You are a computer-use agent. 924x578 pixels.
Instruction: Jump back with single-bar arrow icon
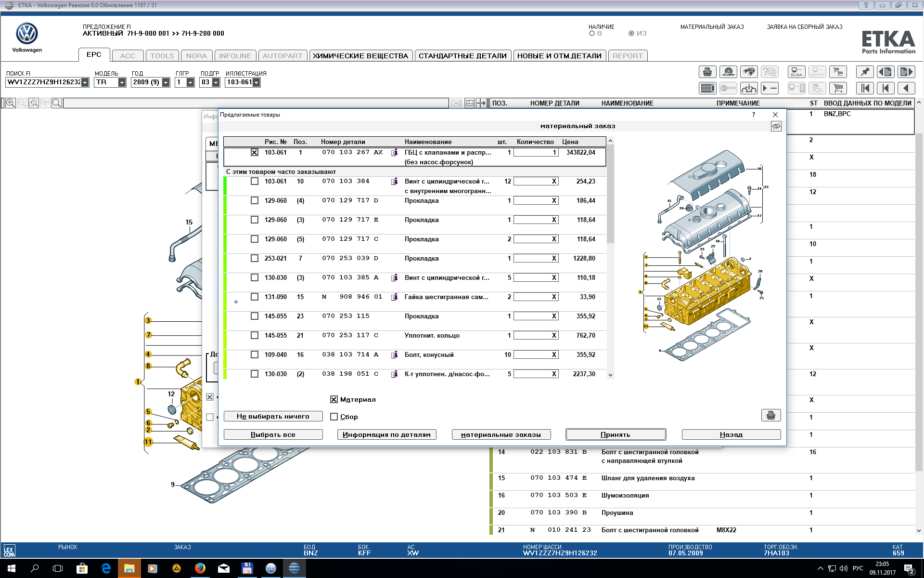click(x=885, y=88)
